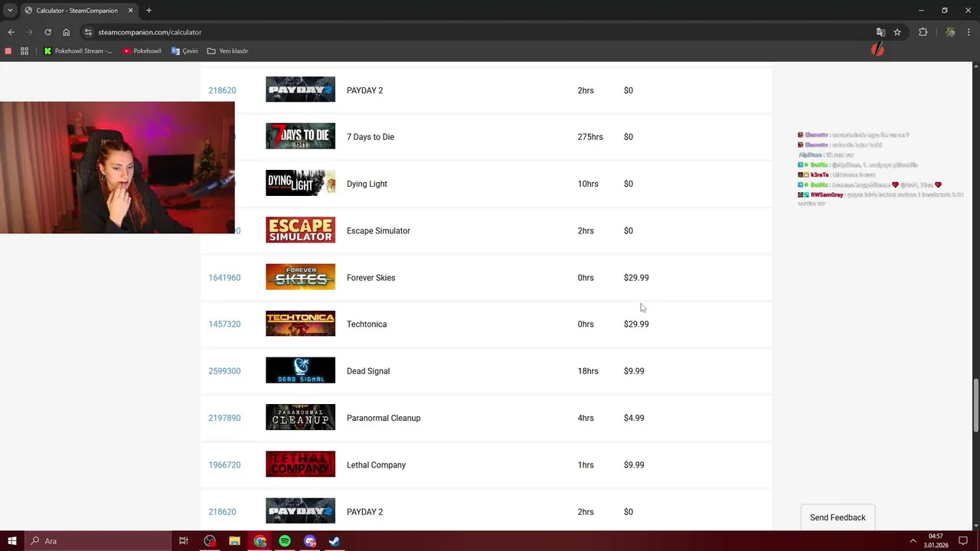
Task: Open Chrome from the taskbar
Action: click(x=260, y=541)
